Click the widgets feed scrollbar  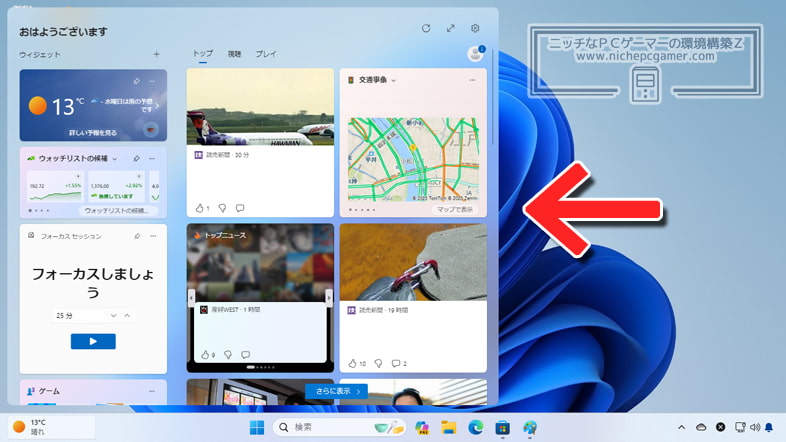click(493, 98)
